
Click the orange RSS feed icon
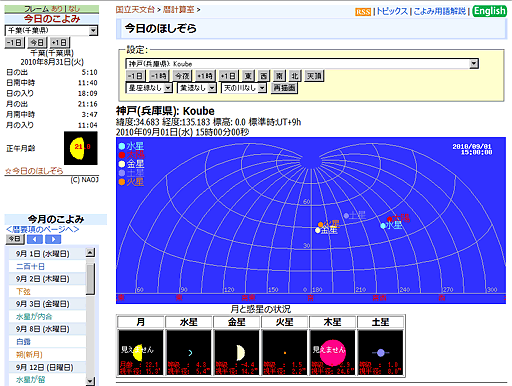coord(363,12)
